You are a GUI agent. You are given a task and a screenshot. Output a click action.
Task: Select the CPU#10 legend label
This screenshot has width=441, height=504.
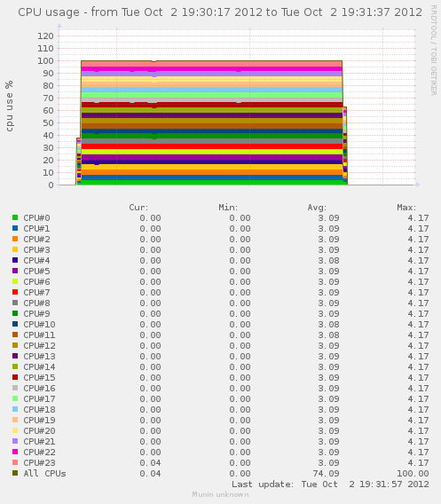39,325
